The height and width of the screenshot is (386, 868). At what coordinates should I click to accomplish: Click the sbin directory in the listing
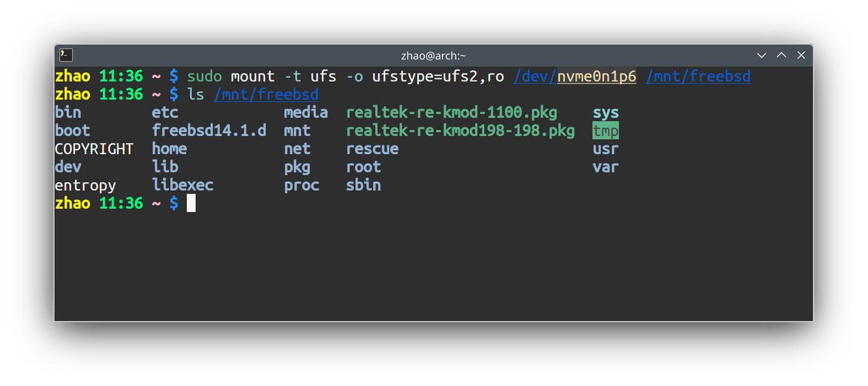363,185
